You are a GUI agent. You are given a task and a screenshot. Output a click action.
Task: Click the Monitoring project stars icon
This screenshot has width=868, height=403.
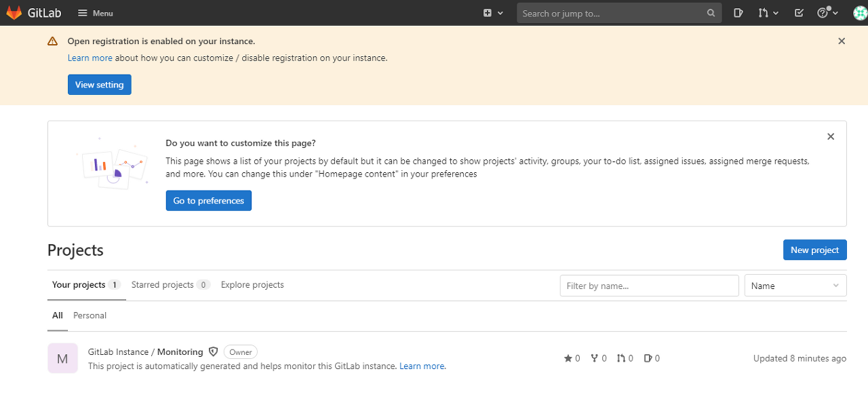[568, 358]
